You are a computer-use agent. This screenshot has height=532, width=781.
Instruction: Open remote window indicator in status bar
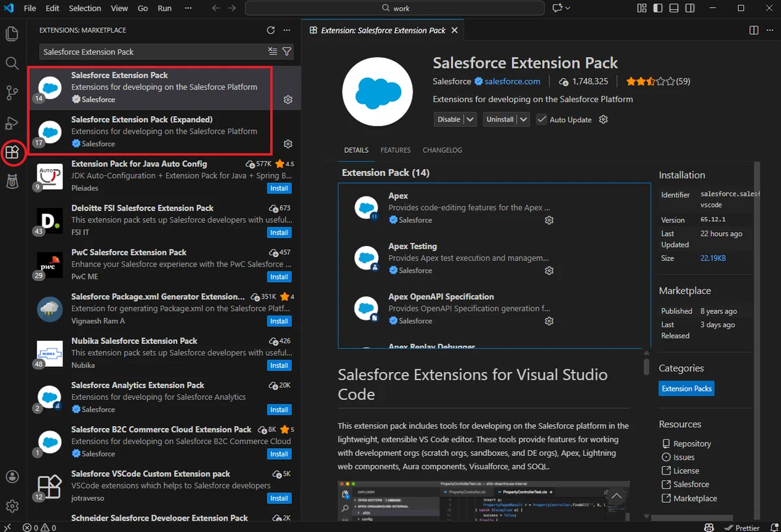pos(7,527)
